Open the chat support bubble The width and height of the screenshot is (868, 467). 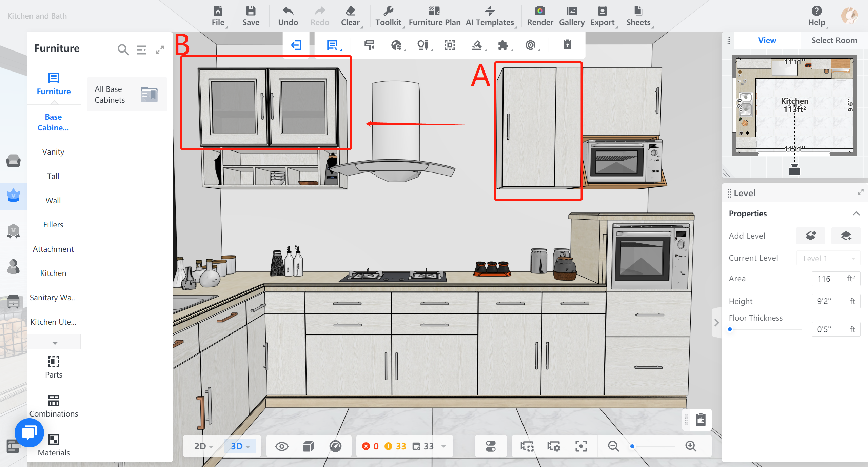point(29,433)
